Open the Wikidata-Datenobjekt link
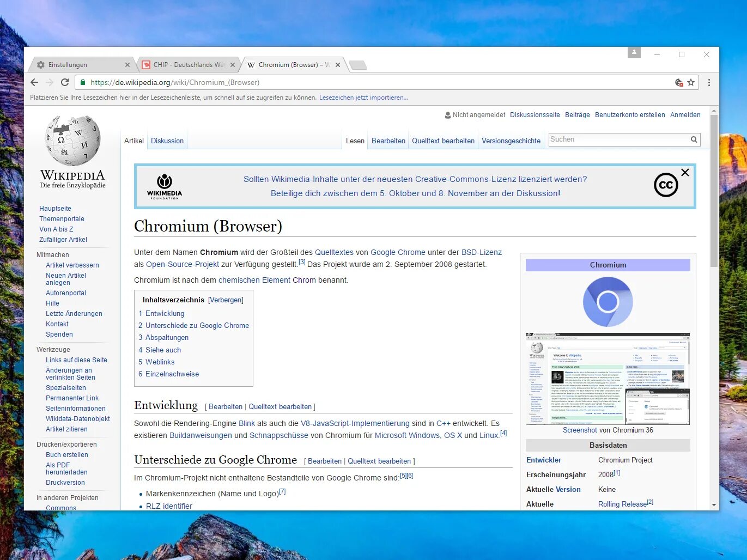Screen dimensions: 747x560 pyautogui.click(x=78, y=419)
